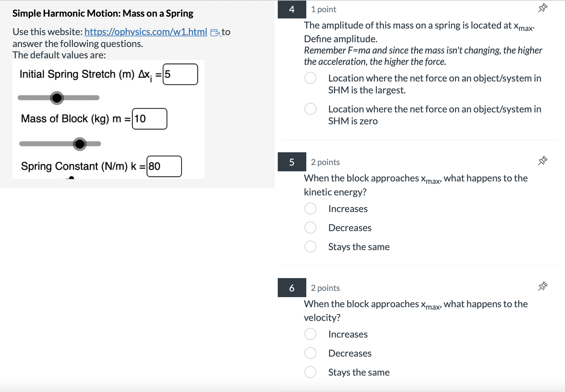The width and height of the screenshot is (565, 392).
Task: Select 'Location where net force is the largest'
Action: (310, 78)
